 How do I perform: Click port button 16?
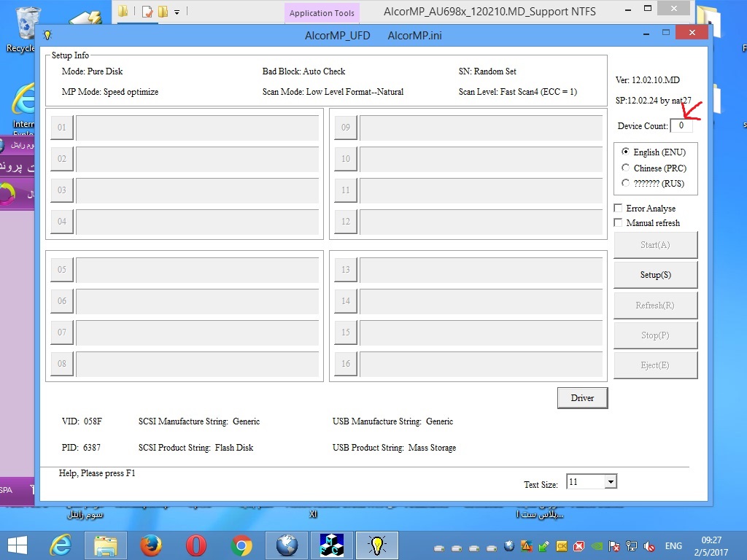[346, 364]
